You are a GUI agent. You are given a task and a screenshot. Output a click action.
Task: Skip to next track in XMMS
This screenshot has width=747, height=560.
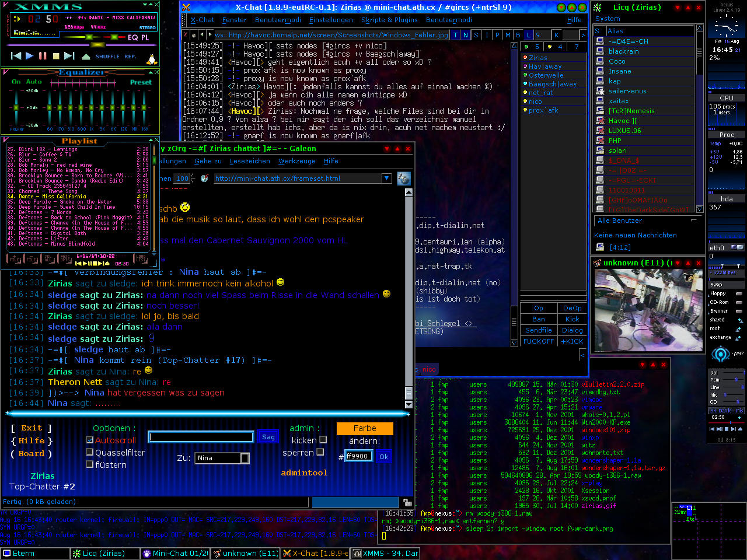coord(69,56)
